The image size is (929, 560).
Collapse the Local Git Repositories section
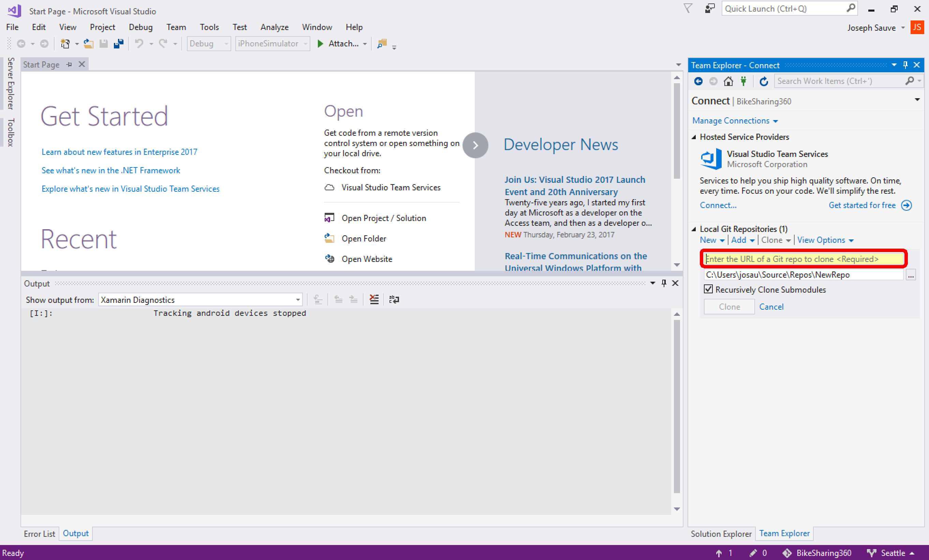tap(694, 229)
